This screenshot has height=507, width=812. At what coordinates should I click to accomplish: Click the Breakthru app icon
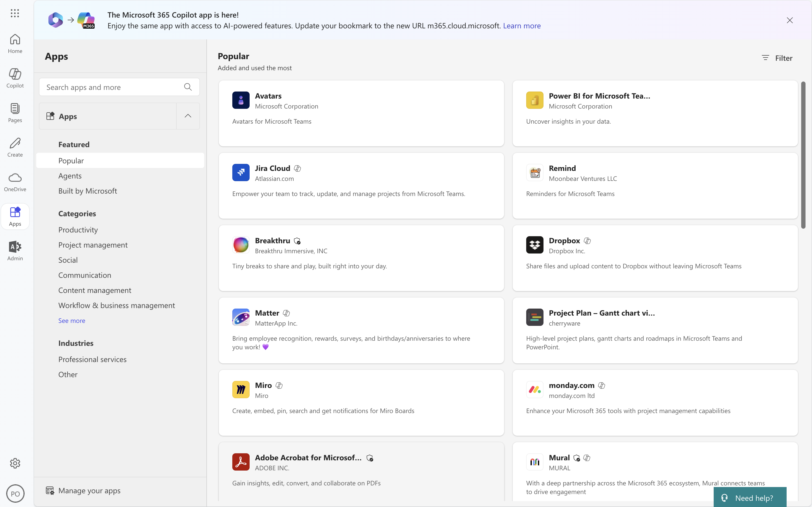click(x=241, y=245)
